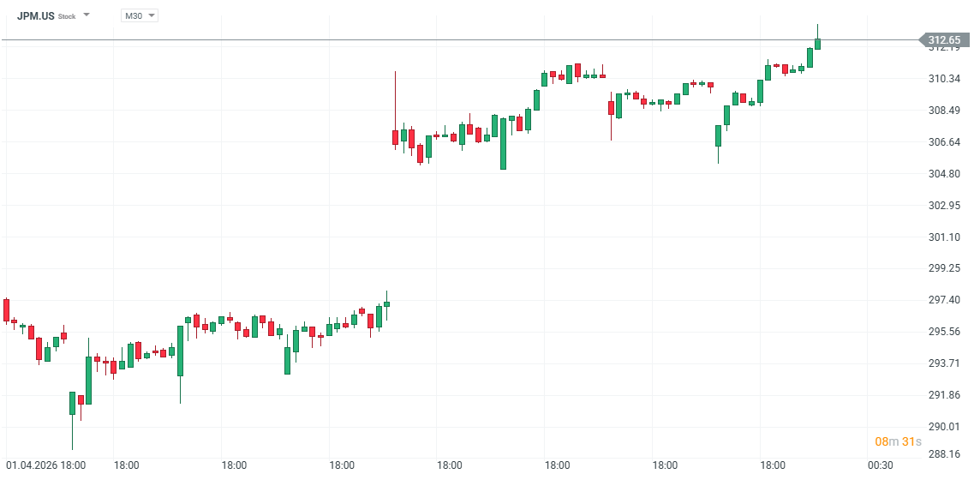Click the 299.25 price axis label
This screenshot has height=480, width=980.
click(943, 268)
